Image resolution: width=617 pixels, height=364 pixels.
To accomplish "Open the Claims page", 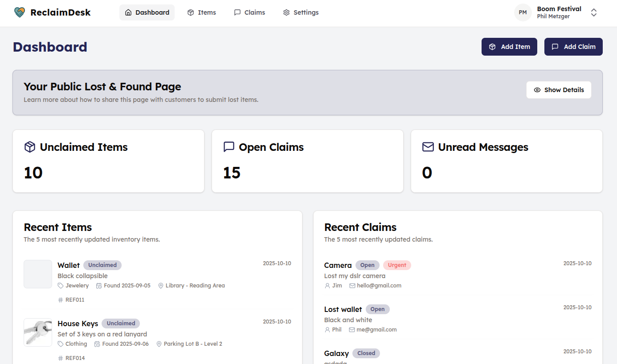I will 249,12.
